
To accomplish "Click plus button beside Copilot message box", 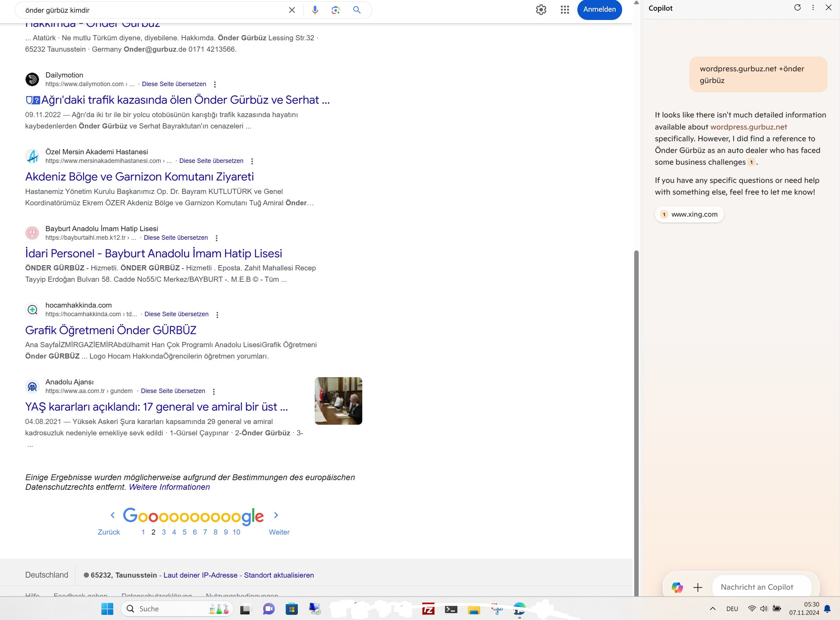I will click(x=698, y=587).
